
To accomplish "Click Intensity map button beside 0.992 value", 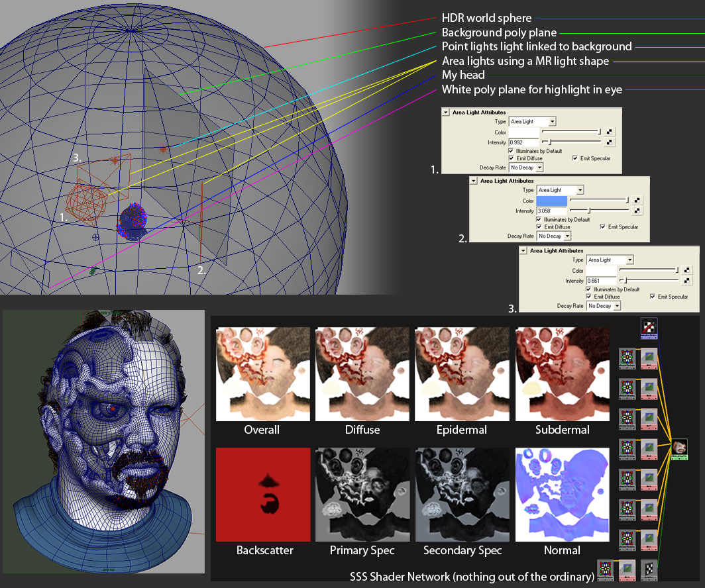I will pyautogui.click(x=609, y=142).
